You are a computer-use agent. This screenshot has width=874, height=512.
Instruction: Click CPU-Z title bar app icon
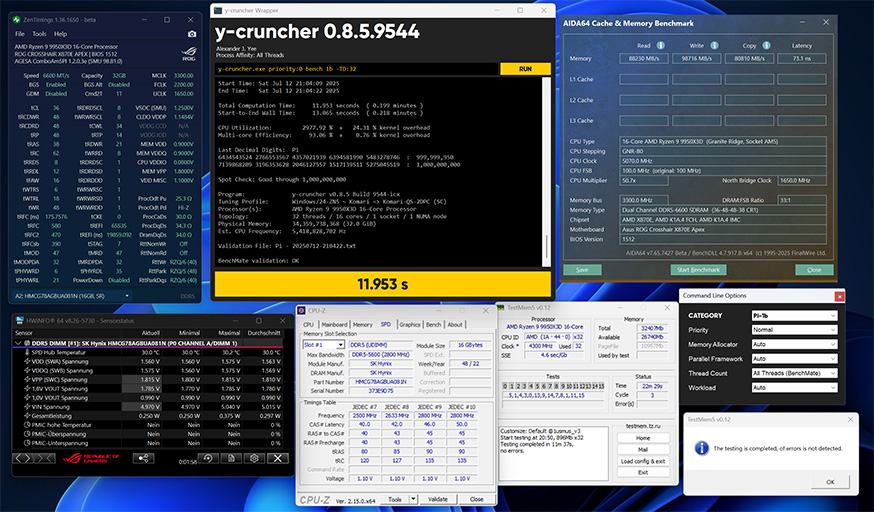click(302, 310)
